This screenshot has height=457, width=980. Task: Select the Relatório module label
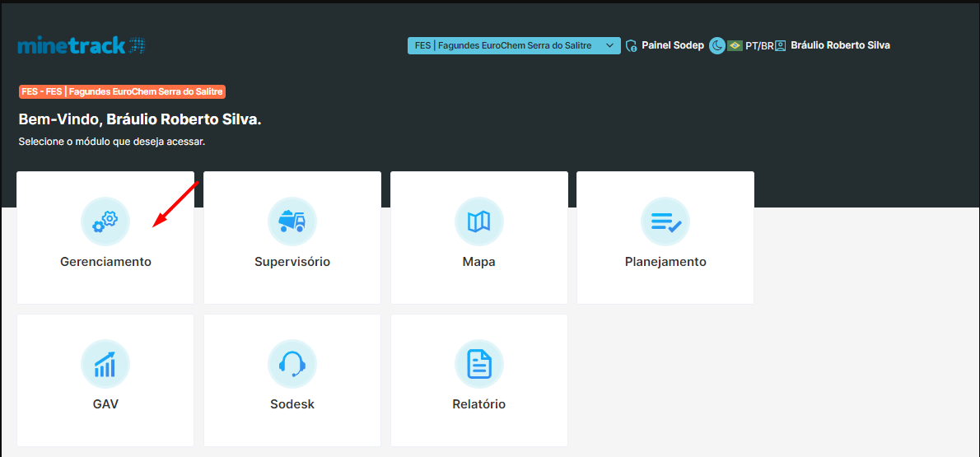[478, 403]
